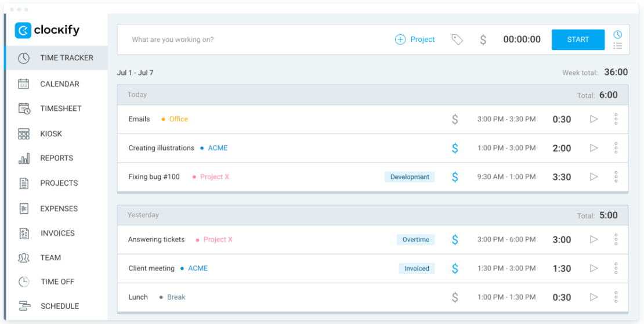This screenshot has width=644, height=324.
Task: Go to Timesheet in the sidebar
Action: click(60, 109)
